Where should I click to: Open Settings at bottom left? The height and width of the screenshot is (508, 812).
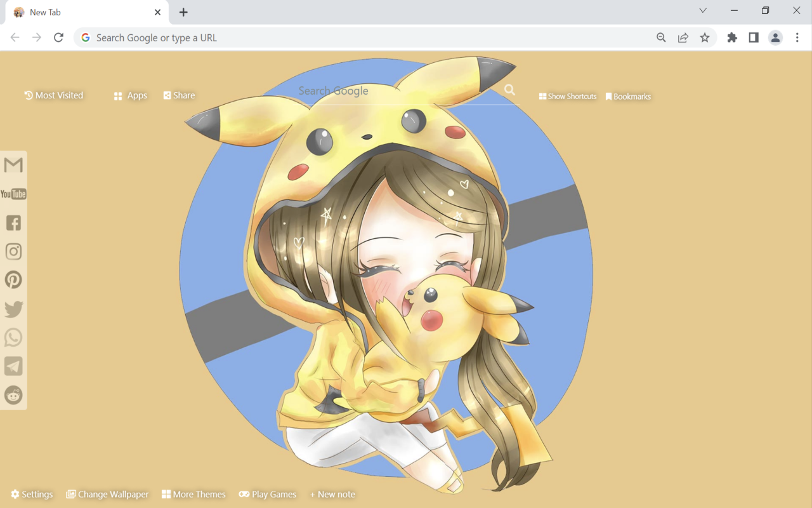point(32,494)
